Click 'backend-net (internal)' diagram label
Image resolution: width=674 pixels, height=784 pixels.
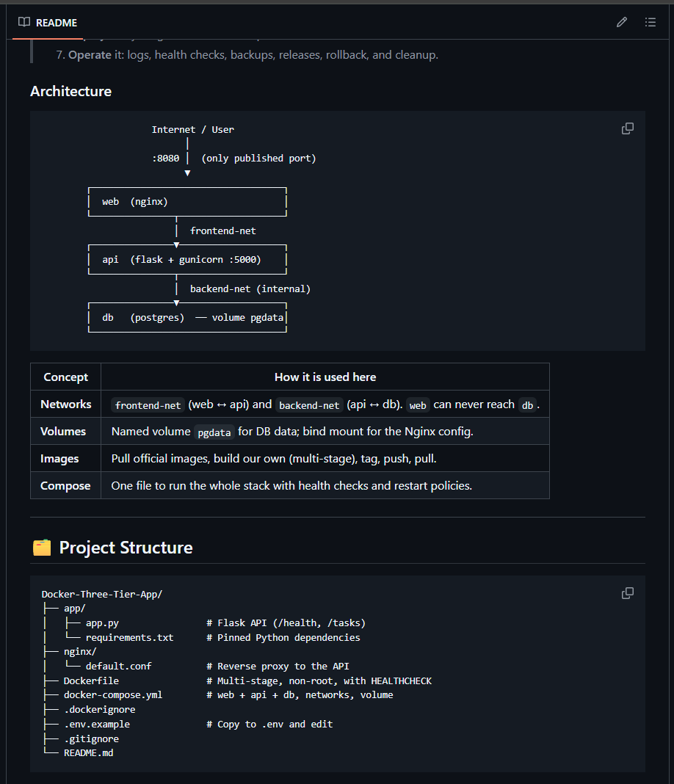[x=250, y=289]
